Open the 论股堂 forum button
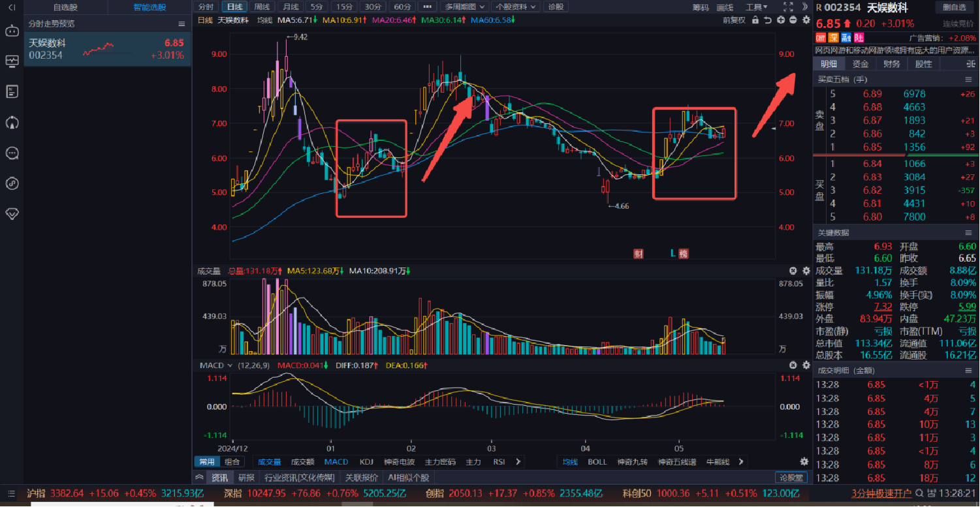Viewport: 980px width, 507px height. point(791,478)
